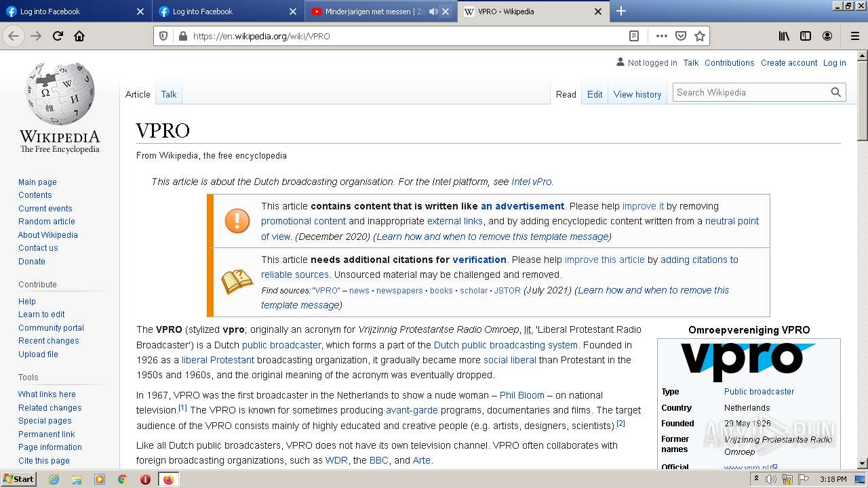Open Internet Explorer from taskbar
Screen dimensions: 868x488
coord(54,479)
